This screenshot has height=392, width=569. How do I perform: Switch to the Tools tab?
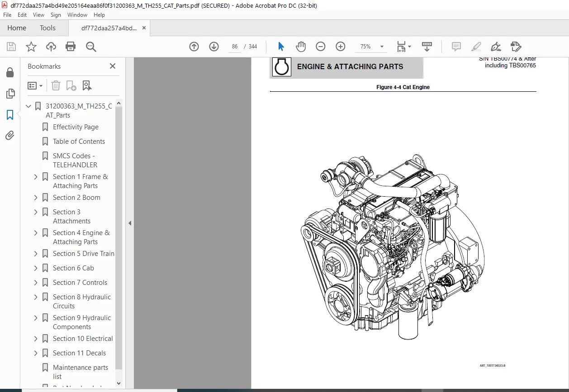[x=47, y=28]
